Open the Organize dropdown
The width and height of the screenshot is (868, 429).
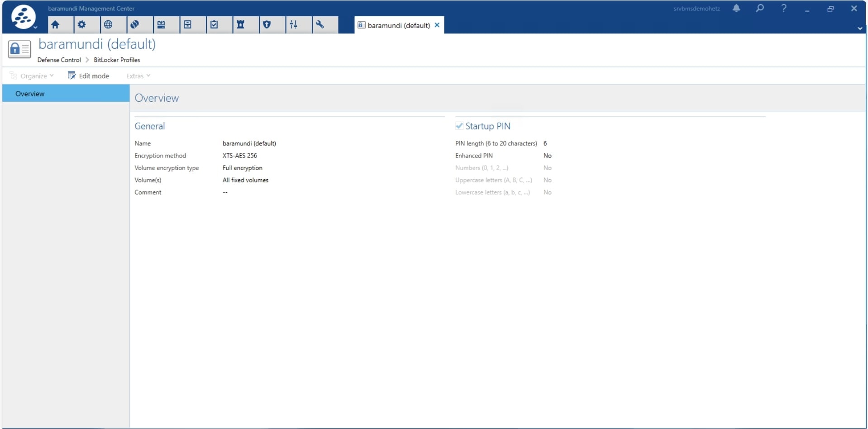pos(32,76)
